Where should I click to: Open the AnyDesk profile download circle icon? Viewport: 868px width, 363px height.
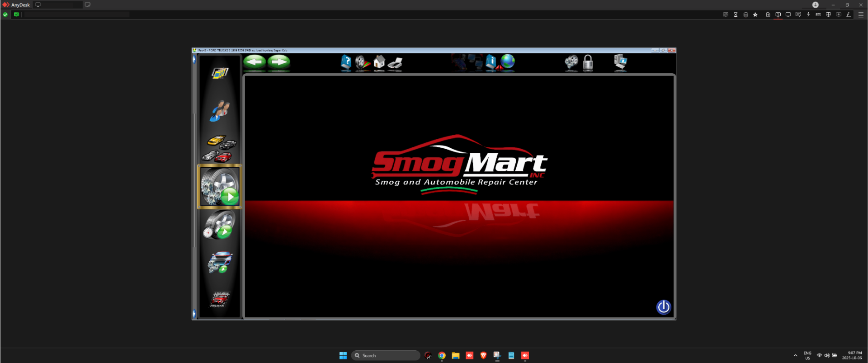pyautogui.click(x=816, y=5)
